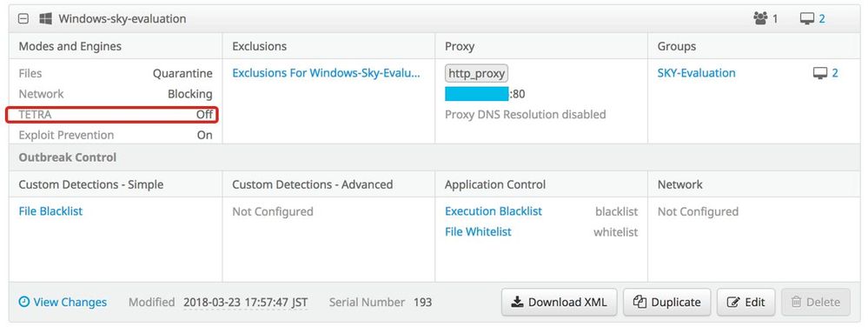Click the disabled Delete button
The height and width of the screenshot is (327, 868).
click(815, 302)
